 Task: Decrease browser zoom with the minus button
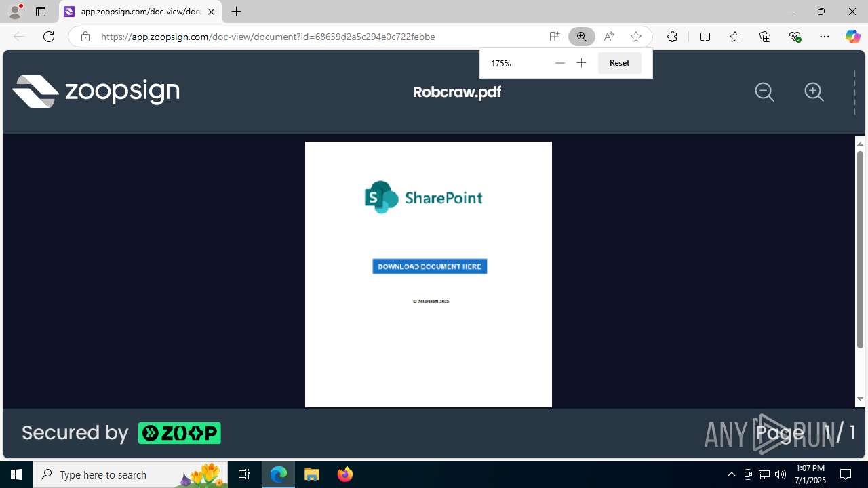click(x=559, y=63)
